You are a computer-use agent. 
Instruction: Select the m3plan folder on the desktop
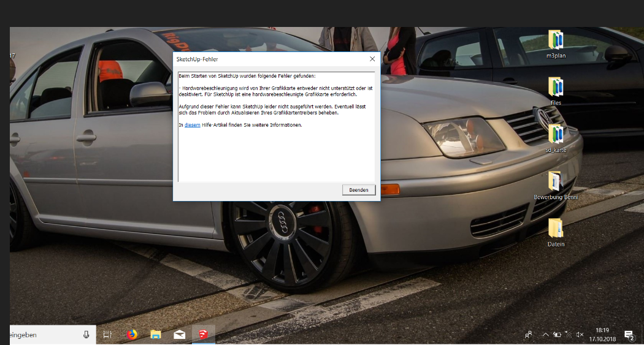tap(555, 40)
